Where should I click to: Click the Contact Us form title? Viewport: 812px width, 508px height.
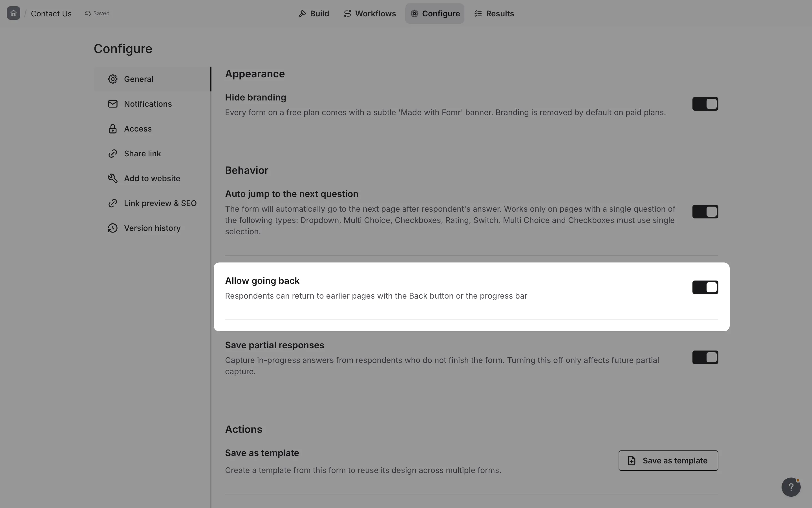point(51,14)
